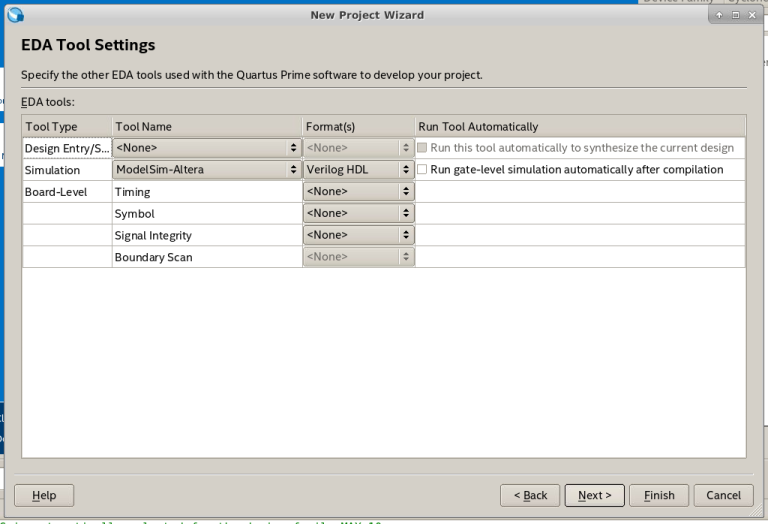Select the Board-Level tool type cell
Screen dimensions: 768x524
[x=67, y=192]
